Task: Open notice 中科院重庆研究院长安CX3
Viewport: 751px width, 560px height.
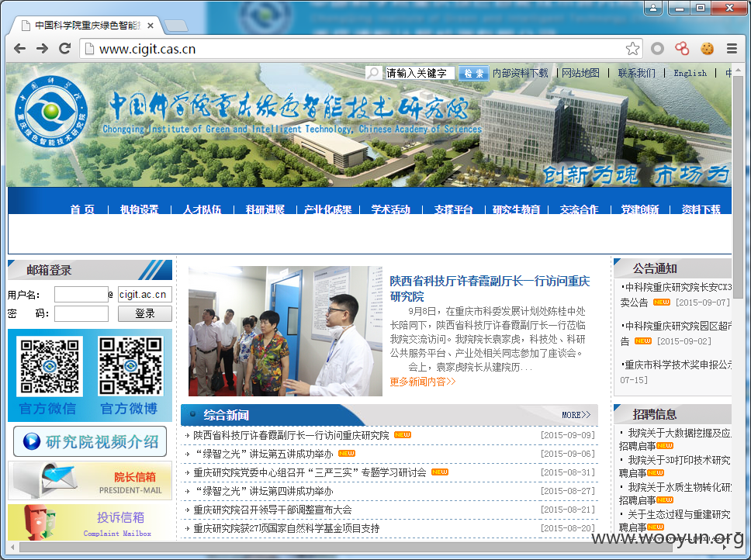Action: [x=677, y=295]
